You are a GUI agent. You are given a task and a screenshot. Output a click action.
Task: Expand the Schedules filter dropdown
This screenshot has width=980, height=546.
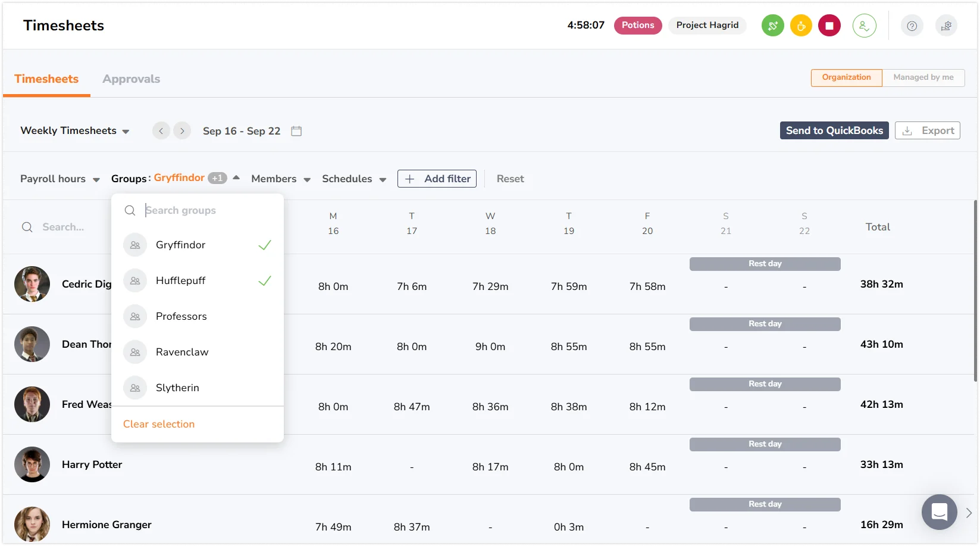pos(354,179)
